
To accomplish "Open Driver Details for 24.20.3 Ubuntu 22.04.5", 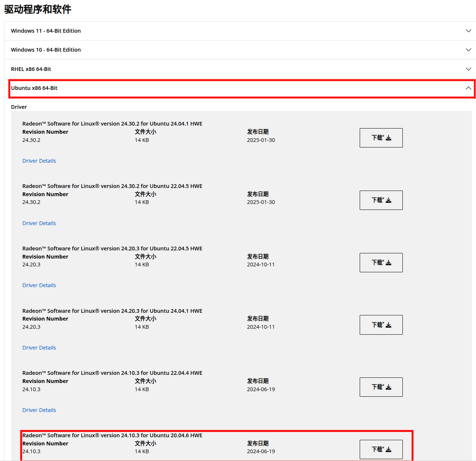I will (39, 285).
